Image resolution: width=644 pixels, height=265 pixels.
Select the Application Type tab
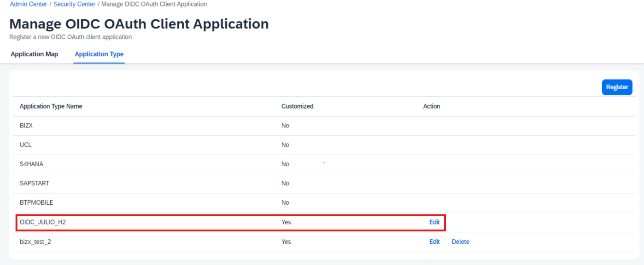[99, 54]
